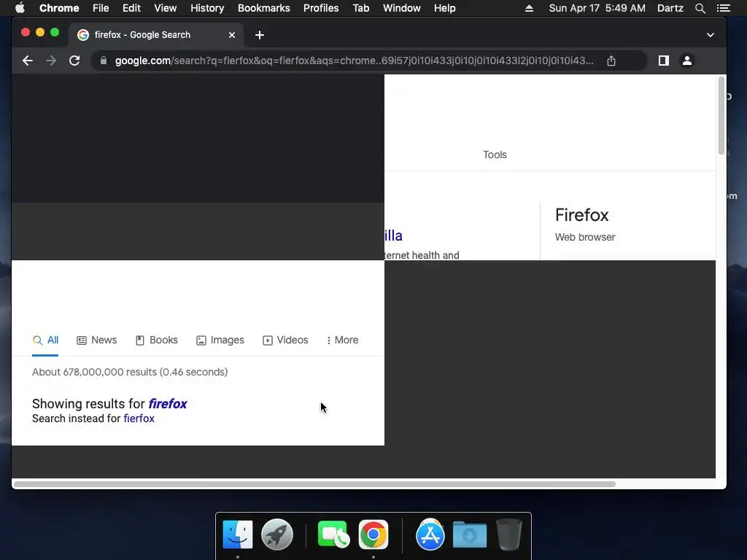Open the Chrome application menu
The image size is (747, 560).
tap(59, 8)
